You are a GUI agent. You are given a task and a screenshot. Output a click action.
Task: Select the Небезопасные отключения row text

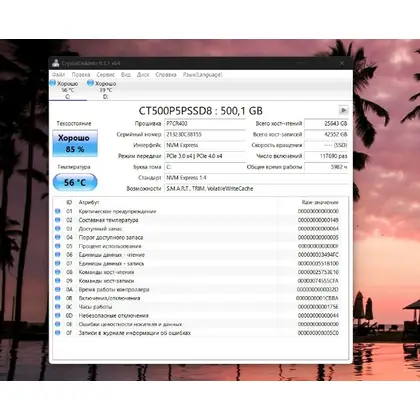[114, 315]
